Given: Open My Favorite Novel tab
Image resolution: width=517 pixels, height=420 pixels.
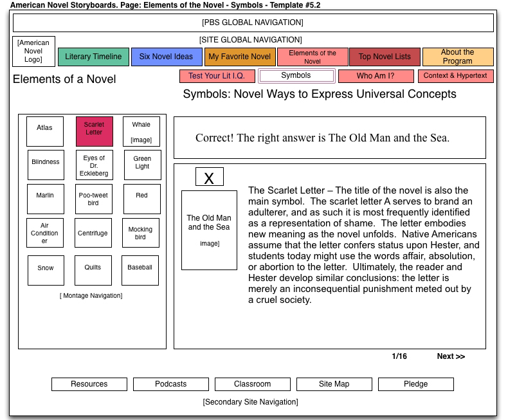Looking at the screenshot, I should [239, 57].
